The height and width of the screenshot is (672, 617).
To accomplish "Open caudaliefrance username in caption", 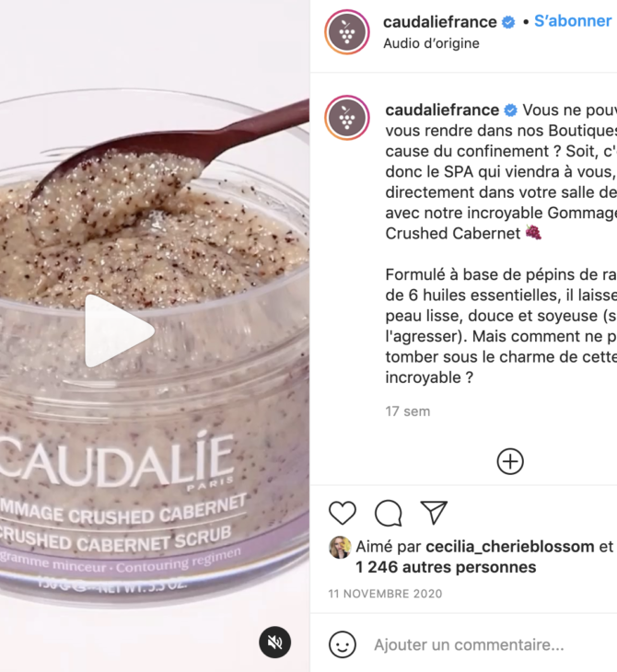I will tap(442, 110).
